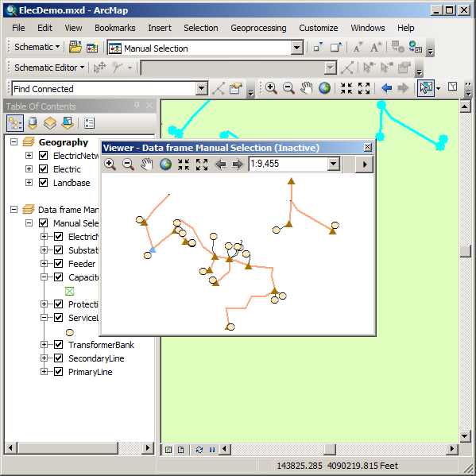Click Fixed Zoom Out on main toolbar
Image resolution: width=476 pixels, height=476 pixels.
[x=364, y=88]
